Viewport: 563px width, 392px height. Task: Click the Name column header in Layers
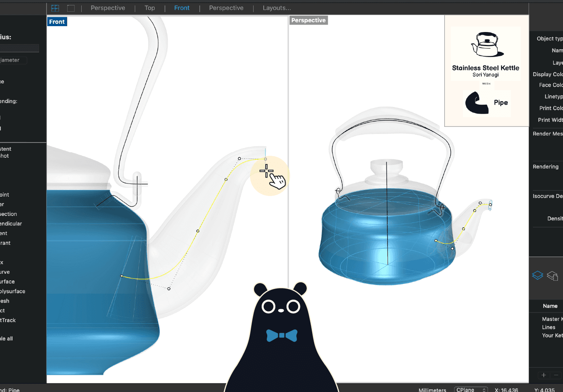pyautogui.click(x=550, y=306)
